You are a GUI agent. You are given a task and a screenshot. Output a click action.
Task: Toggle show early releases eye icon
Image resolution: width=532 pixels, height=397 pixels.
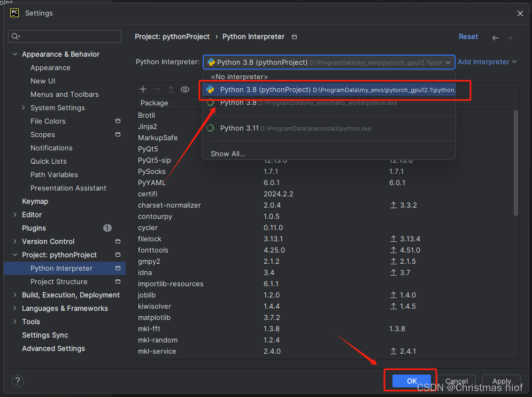coord(185,89)
